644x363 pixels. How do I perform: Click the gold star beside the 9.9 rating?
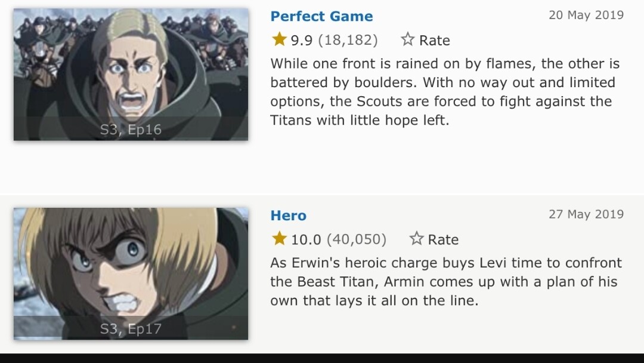[279, 40]
